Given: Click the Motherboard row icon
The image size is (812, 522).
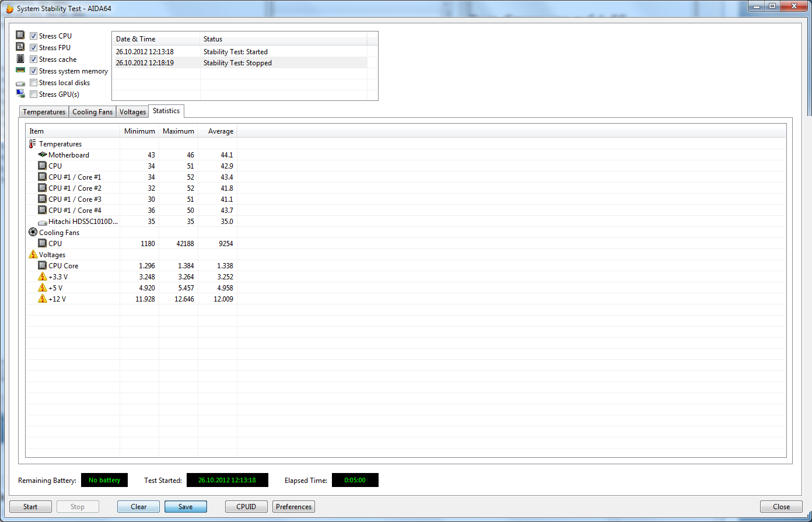Looking at the screenshot, I should pyautogui.click(x=42, y=155).
